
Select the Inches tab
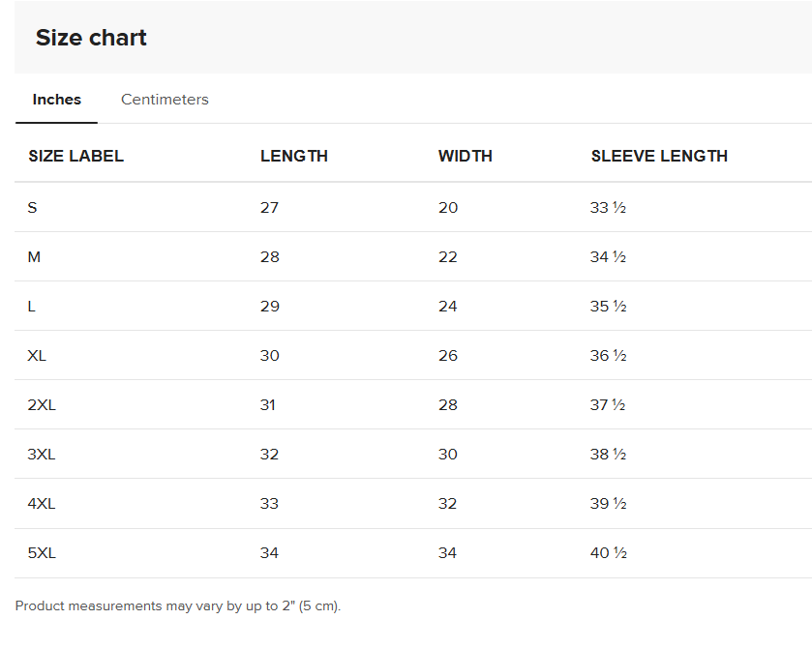pos(56,100)
